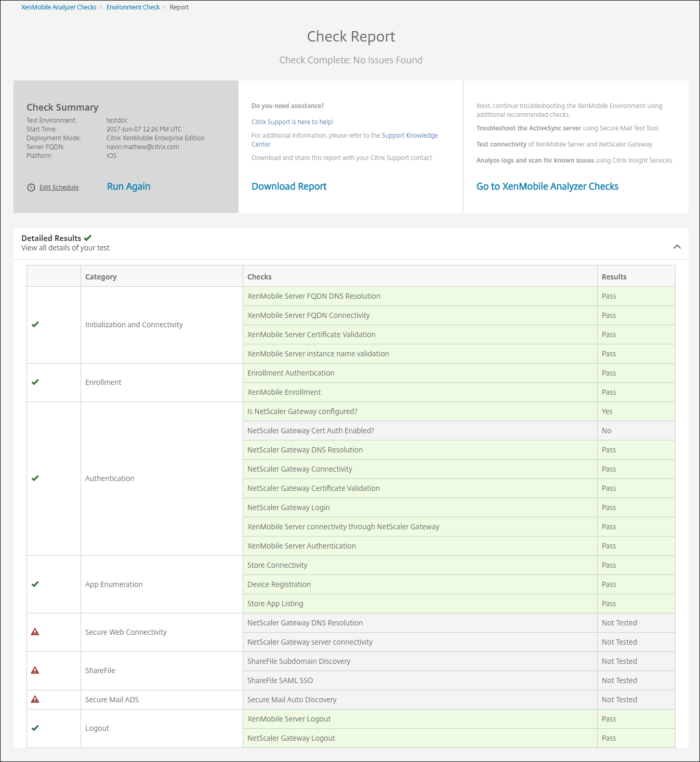Click 'NetScaler Gateway Login' check
Viewport: 700px width, 762px height.
click(x=420, y=507)
